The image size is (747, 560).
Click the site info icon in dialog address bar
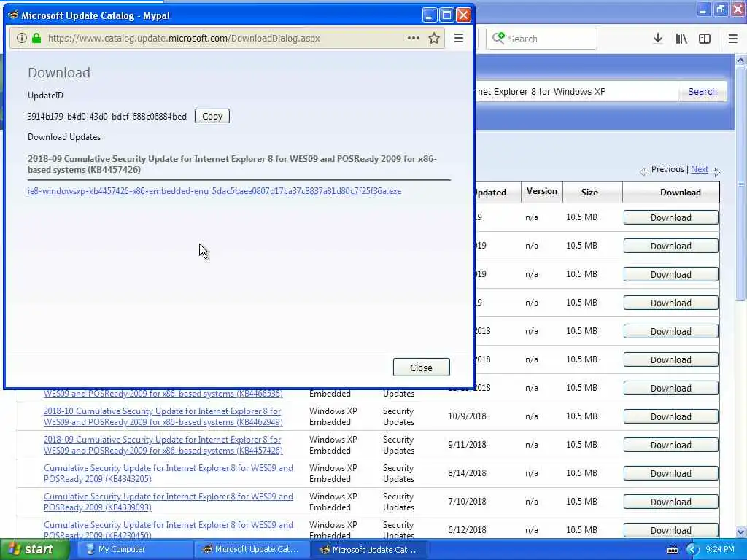point(21,38)
